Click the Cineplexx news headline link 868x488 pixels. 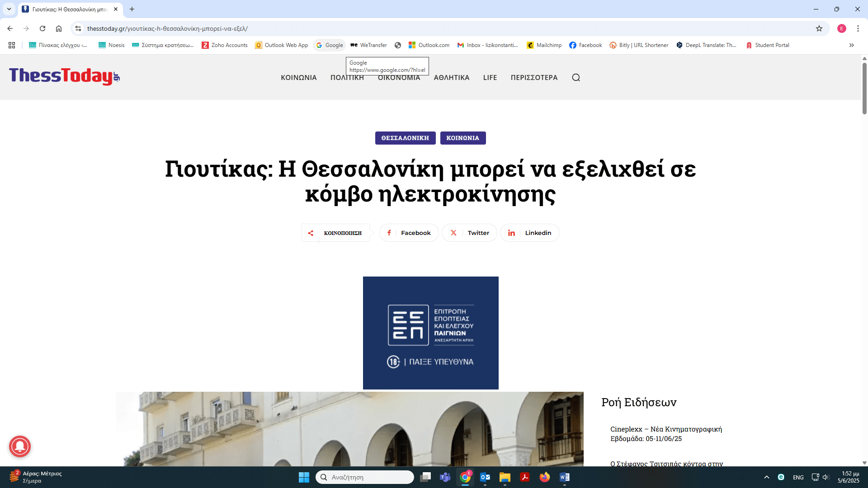[x=666, y=434]
